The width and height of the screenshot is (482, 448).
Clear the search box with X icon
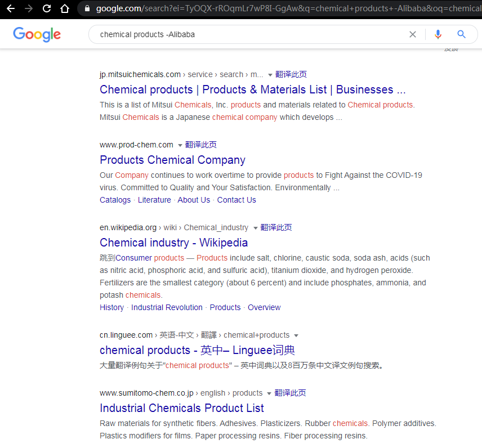(x=413, y=34)
